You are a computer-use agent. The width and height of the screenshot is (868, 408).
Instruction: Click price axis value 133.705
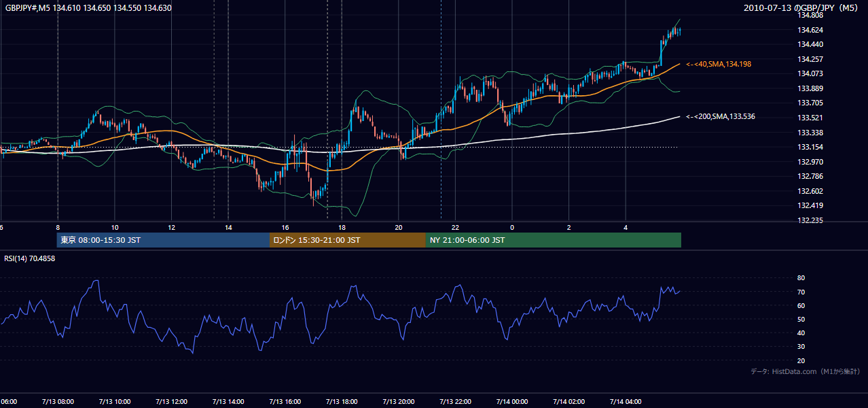811,103
